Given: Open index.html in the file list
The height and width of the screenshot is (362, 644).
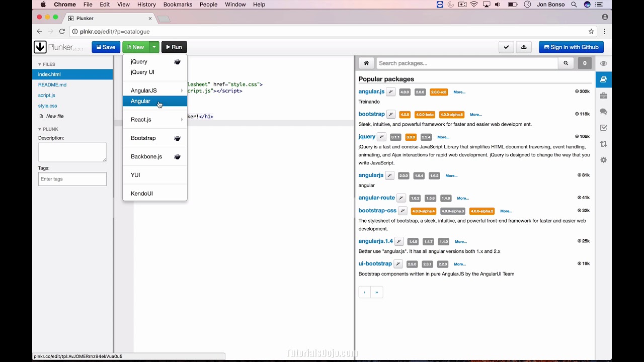Looking at the screenshot, I should (x=72, y=74).
